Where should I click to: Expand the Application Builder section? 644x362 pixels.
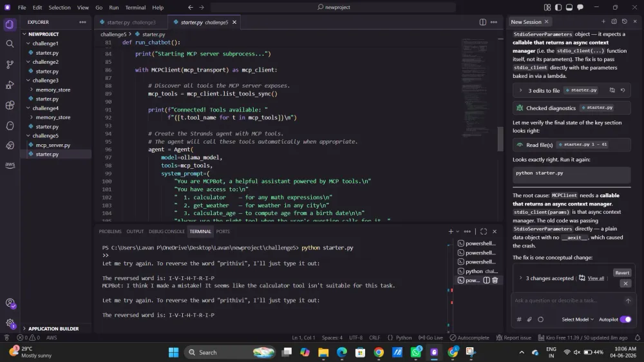point(24,329)
